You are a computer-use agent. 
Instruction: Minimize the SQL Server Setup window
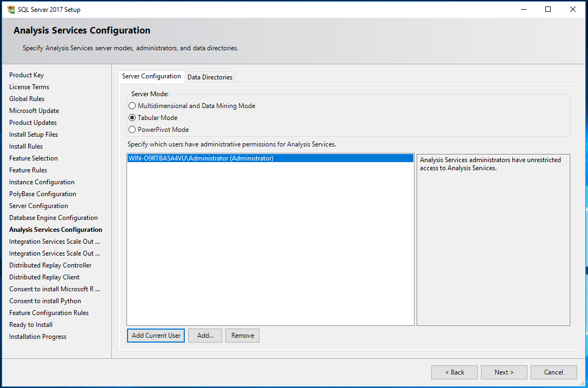click(x=523, y=9)
